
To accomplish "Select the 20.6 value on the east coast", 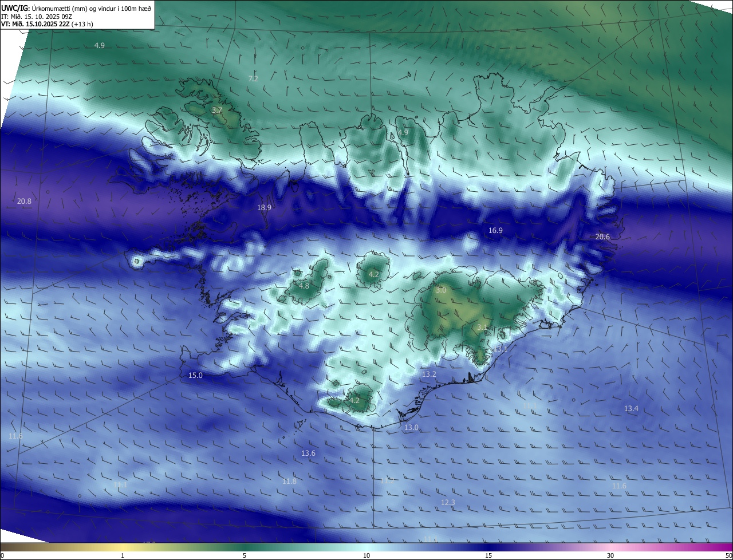I will tap(602, 236).
